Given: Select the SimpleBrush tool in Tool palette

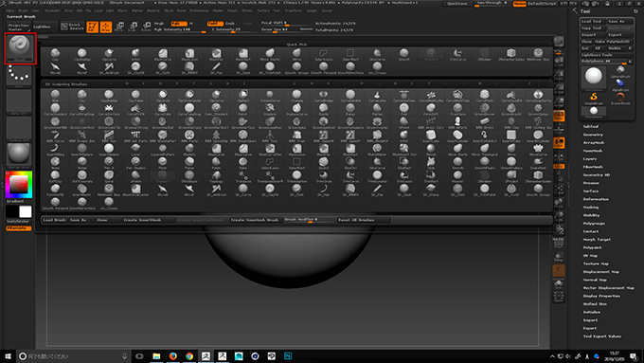Looking at the screenshot, I should click(594, 98).
